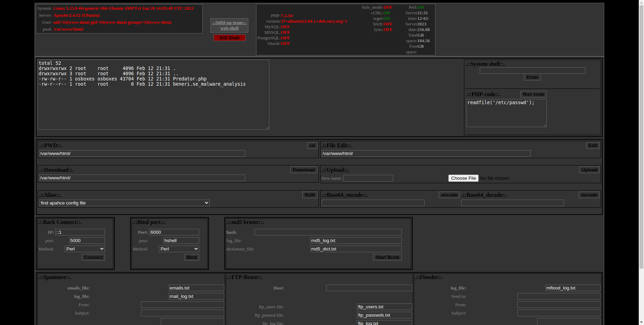Click the encode button
The width and height of the screenshot is (644, 325).
tap(449, 195)
